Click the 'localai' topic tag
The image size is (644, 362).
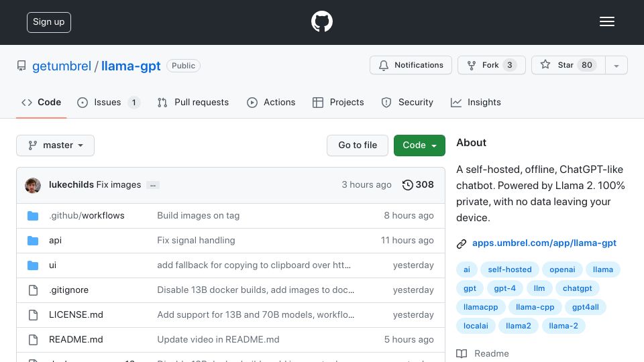click(x=476, y=326)
